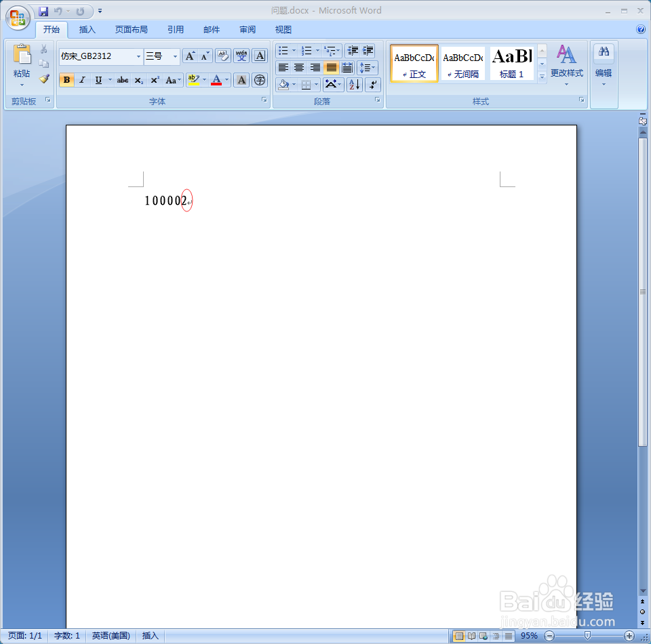Decrease paragraph indent

click(353, 51)
